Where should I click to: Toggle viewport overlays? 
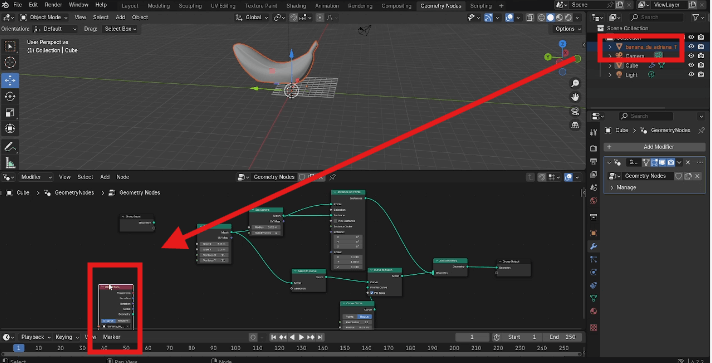point(509,18)
